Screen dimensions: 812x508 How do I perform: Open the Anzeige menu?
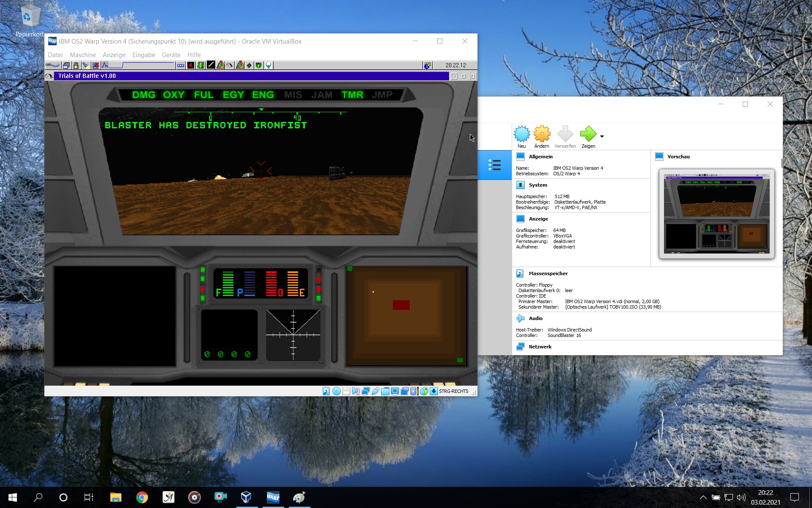point(114,55)
